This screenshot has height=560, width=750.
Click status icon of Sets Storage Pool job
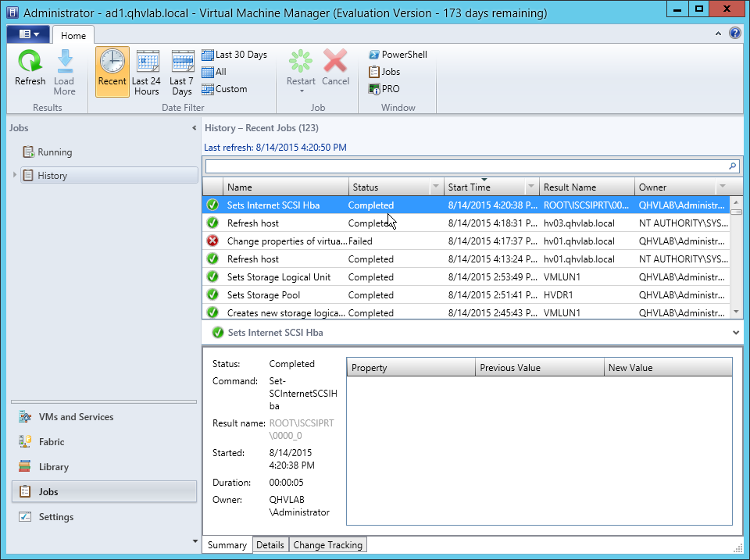pyautogui.click(x=212, y=295)
